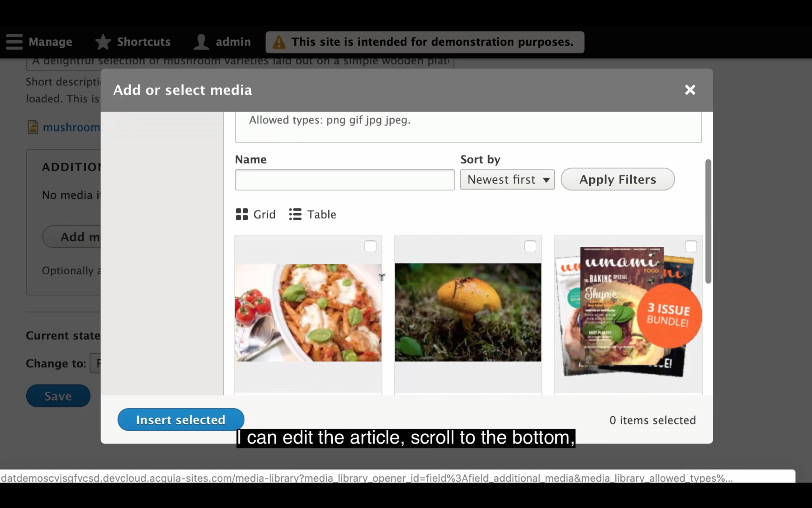Click the demonstration purposes notice
812x508 pixels.
tap(425, 42)
